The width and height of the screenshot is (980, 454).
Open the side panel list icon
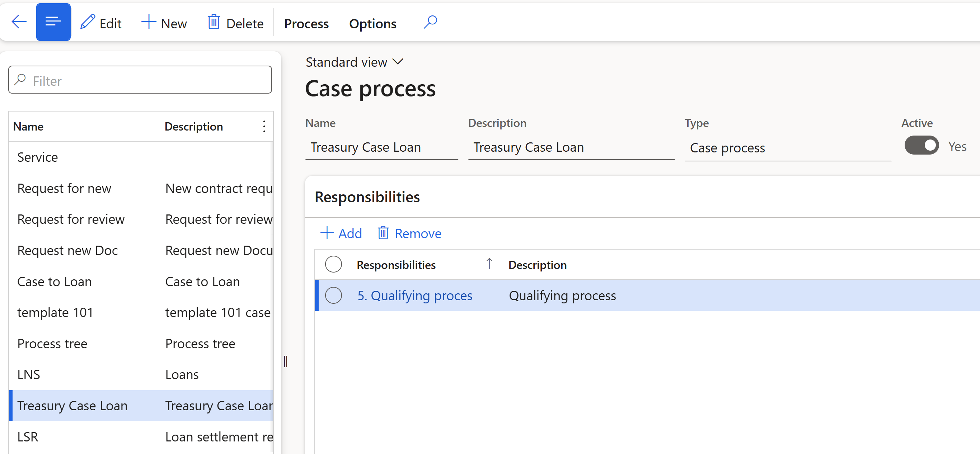tap(53, 21)
